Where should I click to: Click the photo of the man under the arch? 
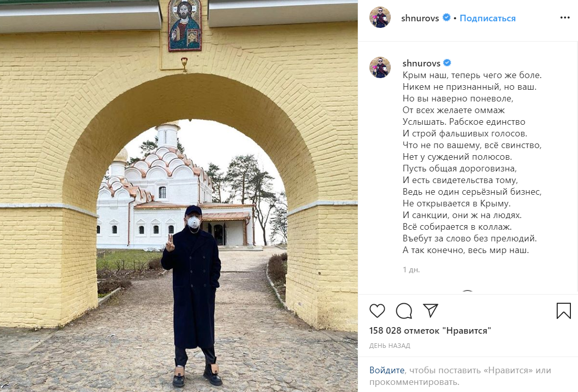tap(179, 196)
